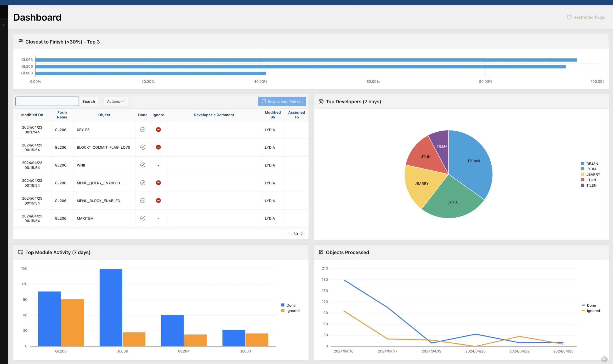Click the Objects Processed panel icon
Screen dimensions: 613x364
321,252
